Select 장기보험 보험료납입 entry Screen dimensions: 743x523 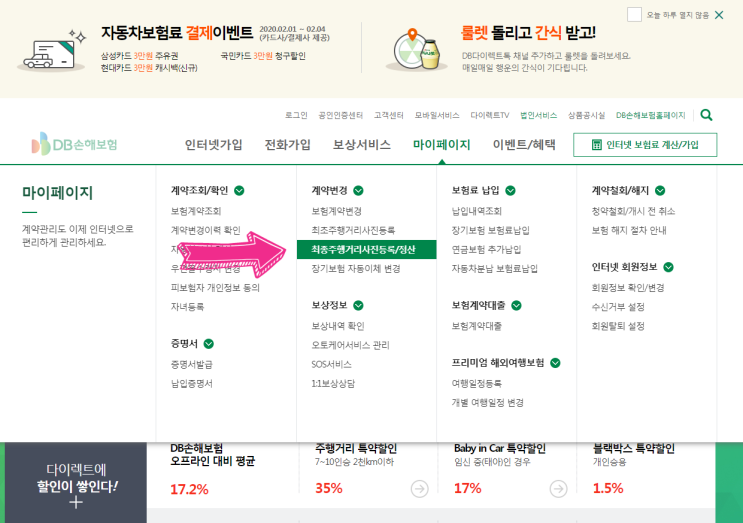pos(490,230)
